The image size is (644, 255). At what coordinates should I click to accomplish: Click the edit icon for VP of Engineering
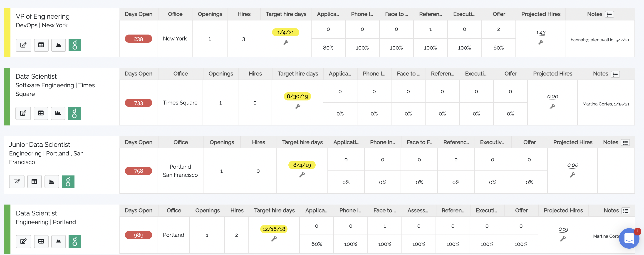[23, 45]
